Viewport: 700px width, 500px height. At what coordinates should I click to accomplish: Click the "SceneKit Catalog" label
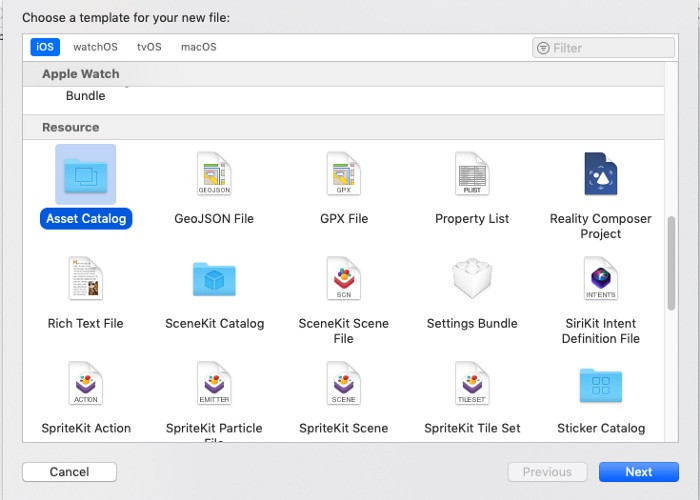215,324
